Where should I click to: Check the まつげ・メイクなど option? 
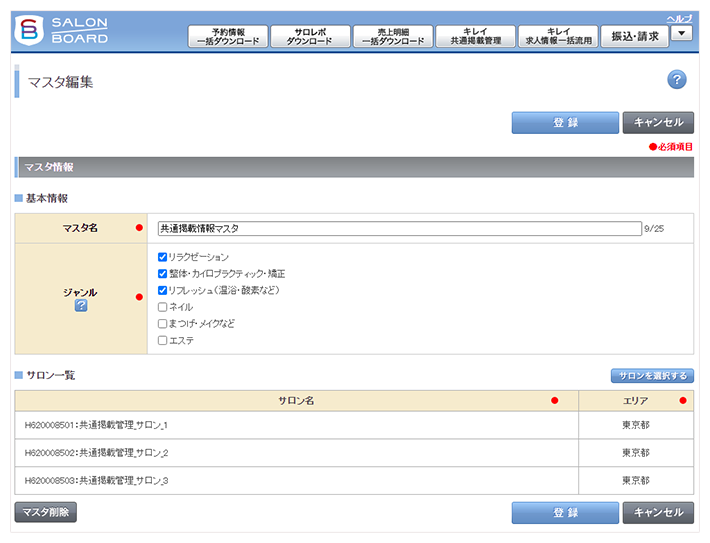[x=163, y=324]
